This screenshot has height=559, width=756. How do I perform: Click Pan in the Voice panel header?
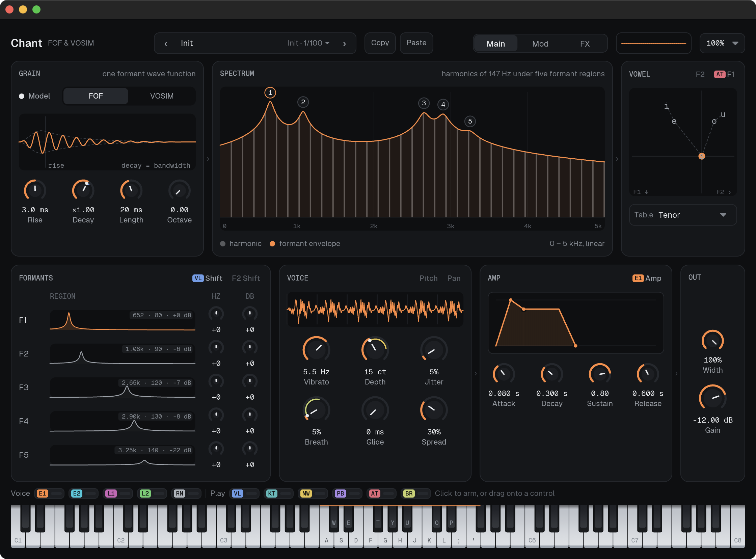coord(454,278)
